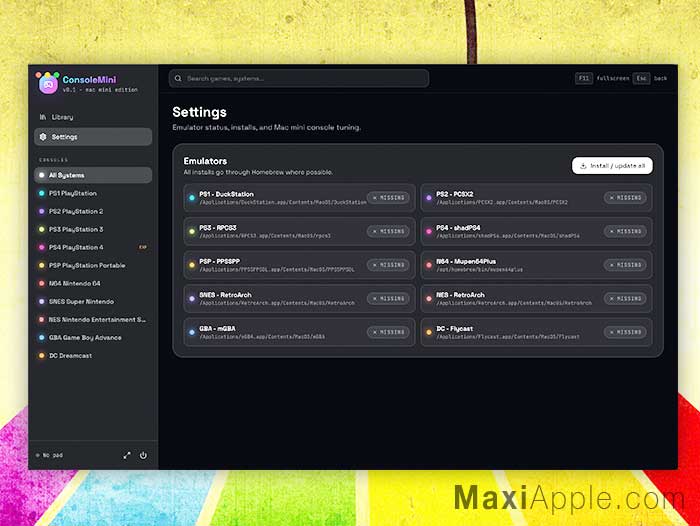Click the v0.1 mac mini edition text
This screenshot has width=700, height=526.
[x=100, y=90]
